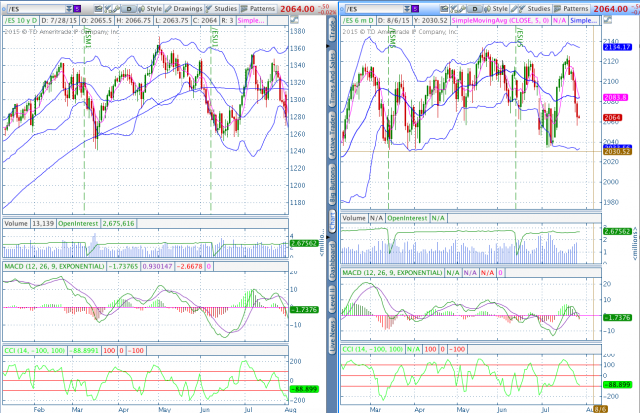Click H: 2066.75 high value in left header
Image resolution: width=640 pixels, height=413 pixels.
pos(135,20)
